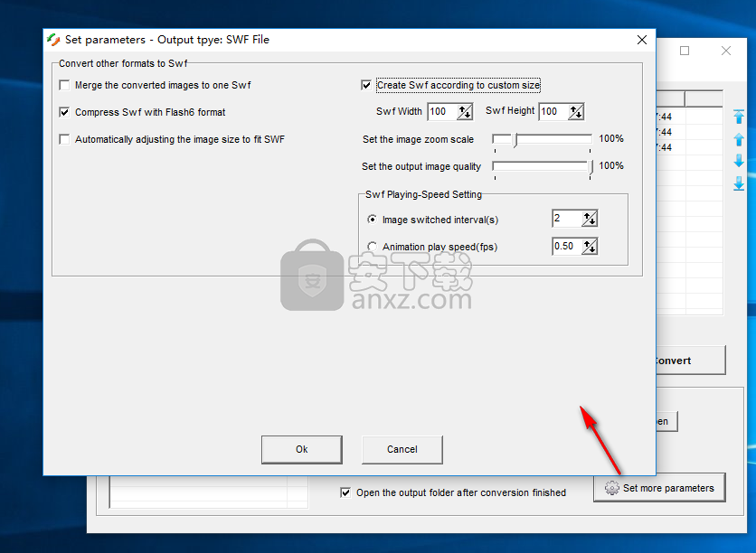Click the Swf Width input field

pyautogui.click(x=441, y=112)
